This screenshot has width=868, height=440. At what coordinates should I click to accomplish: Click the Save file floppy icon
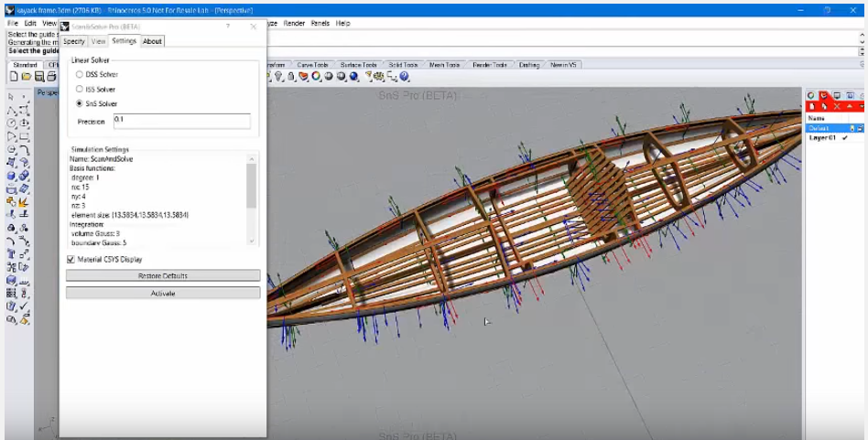tap(38, 76)
